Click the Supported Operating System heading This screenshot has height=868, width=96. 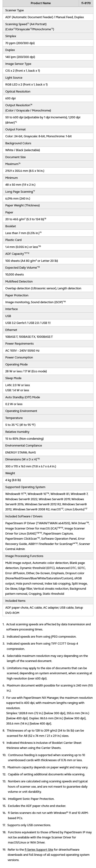[25, 487]
